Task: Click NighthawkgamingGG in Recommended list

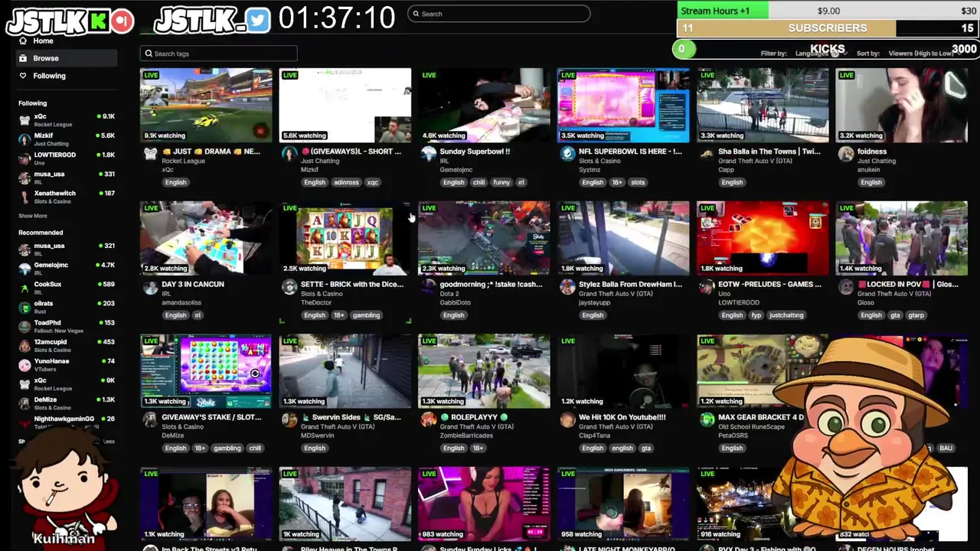Action: [64, 419]
